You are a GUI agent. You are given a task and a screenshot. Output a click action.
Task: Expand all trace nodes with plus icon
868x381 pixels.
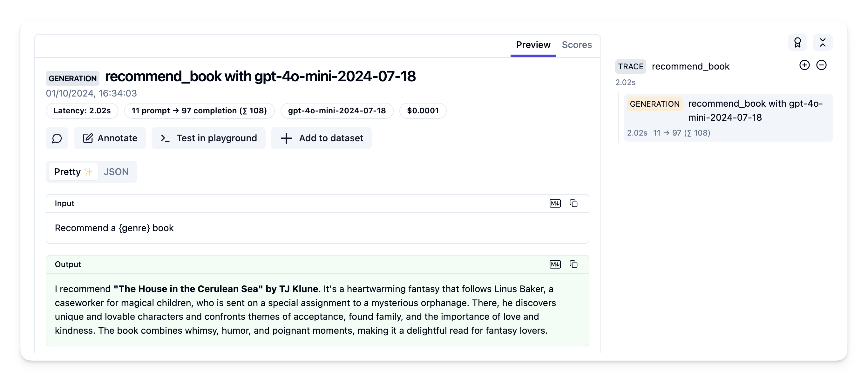click(804, 65)
